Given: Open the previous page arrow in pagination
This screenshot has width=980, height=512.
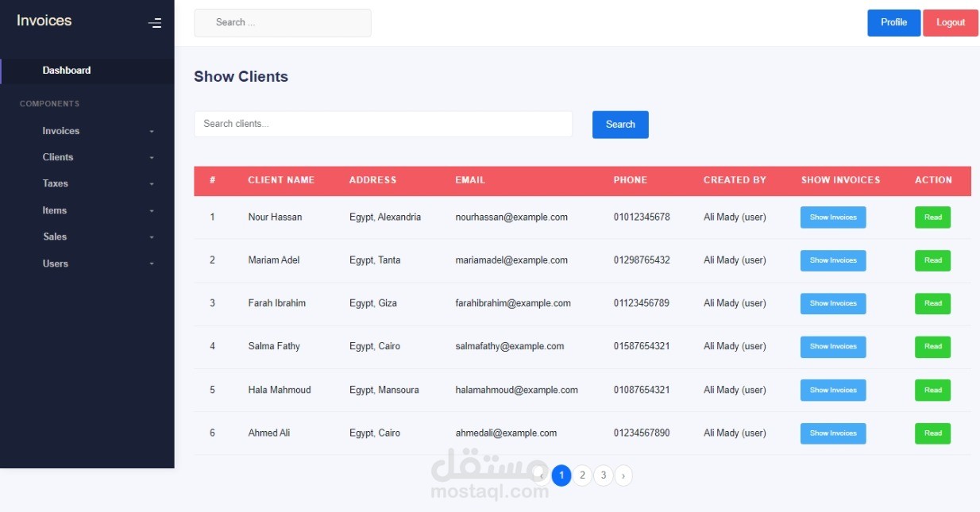Looking at the screenshot, I should pyautogui.click(x=542, y=475).
